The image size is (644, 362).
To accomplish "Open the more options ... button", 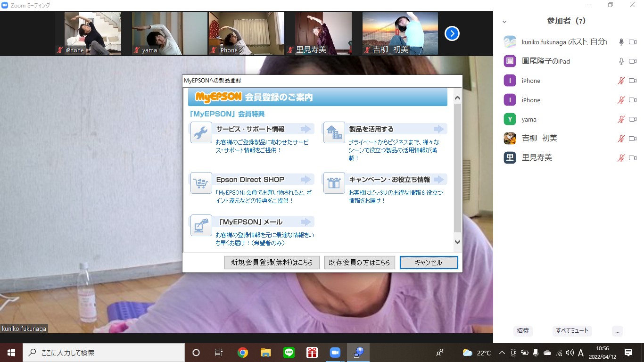I will pyautogui.click(x=617, y=330).
